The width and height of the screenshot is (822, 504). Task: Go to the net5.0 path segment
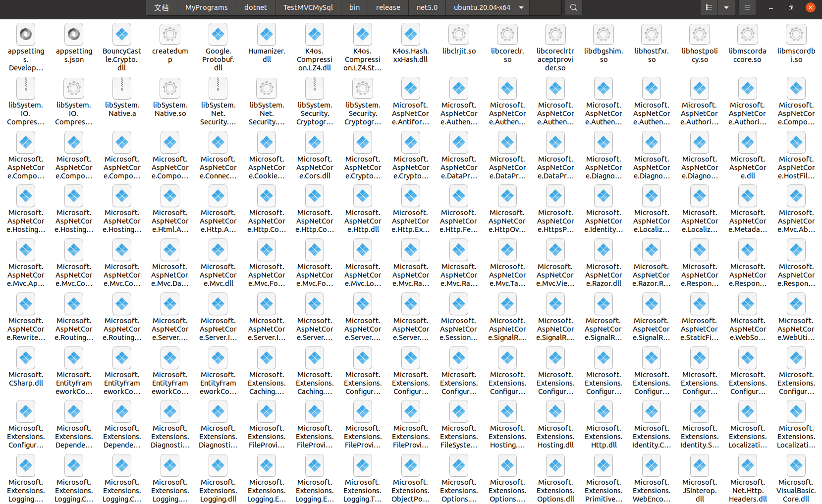click(x=427, y=7)
